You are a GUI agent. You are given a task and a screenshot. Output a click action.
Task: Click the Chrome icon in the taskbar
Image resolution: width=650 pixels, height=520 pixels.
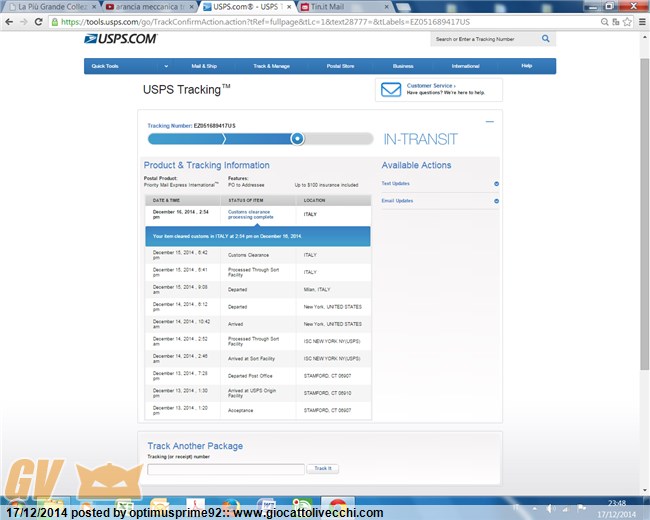pyautogui.click(x=338, y=506)
